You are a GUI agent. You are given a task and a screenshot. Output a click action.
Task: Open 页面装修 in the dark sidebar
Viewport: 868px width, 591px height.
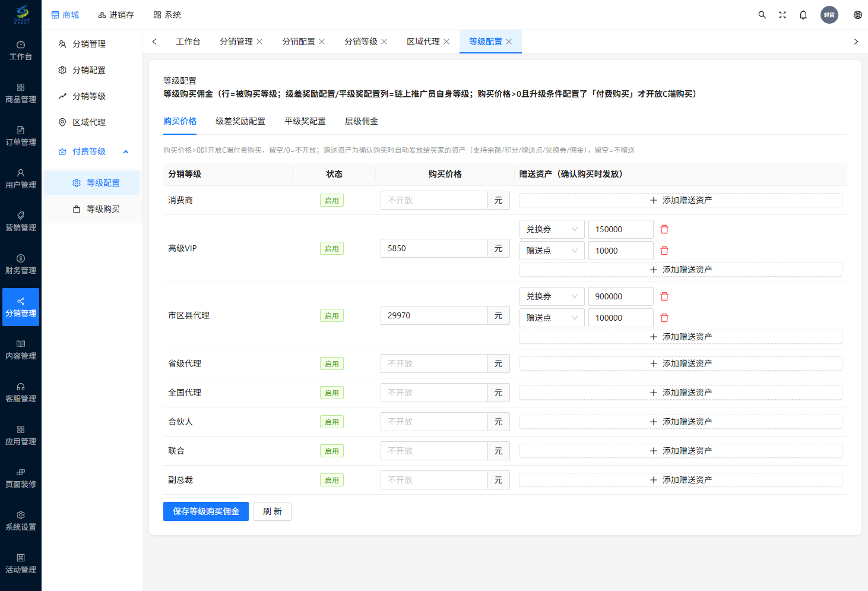[x=21, y=478]
